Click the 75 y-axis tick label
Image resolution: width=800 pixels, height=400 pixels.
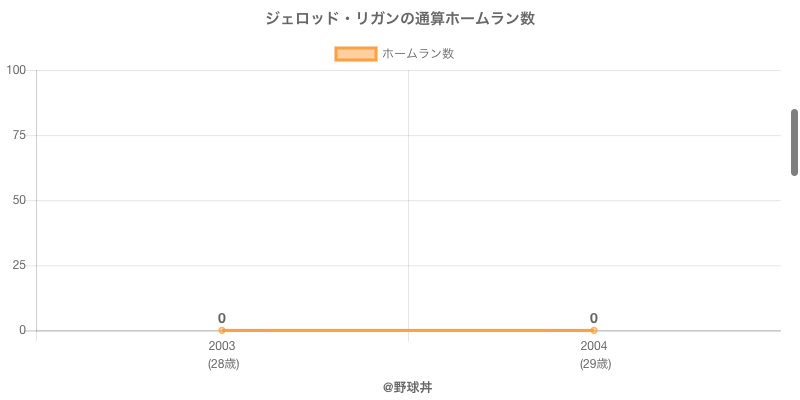[19, 135]
